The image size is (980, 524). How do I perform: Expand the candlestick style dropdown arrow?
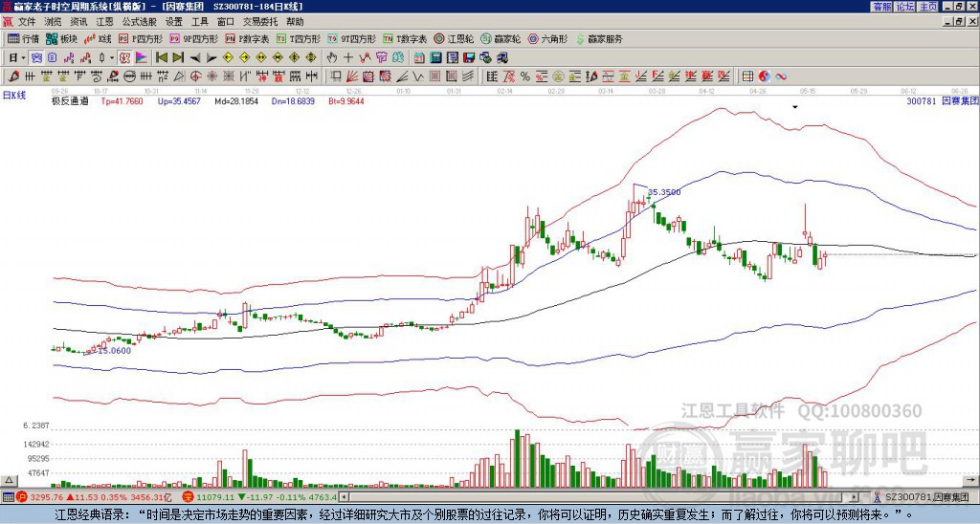[112, 58]
